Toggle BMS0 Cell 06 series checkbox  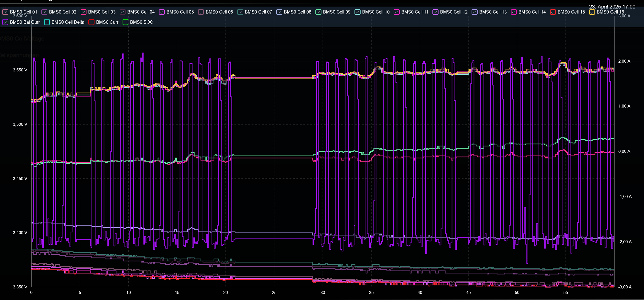click(x=201, y=12)
